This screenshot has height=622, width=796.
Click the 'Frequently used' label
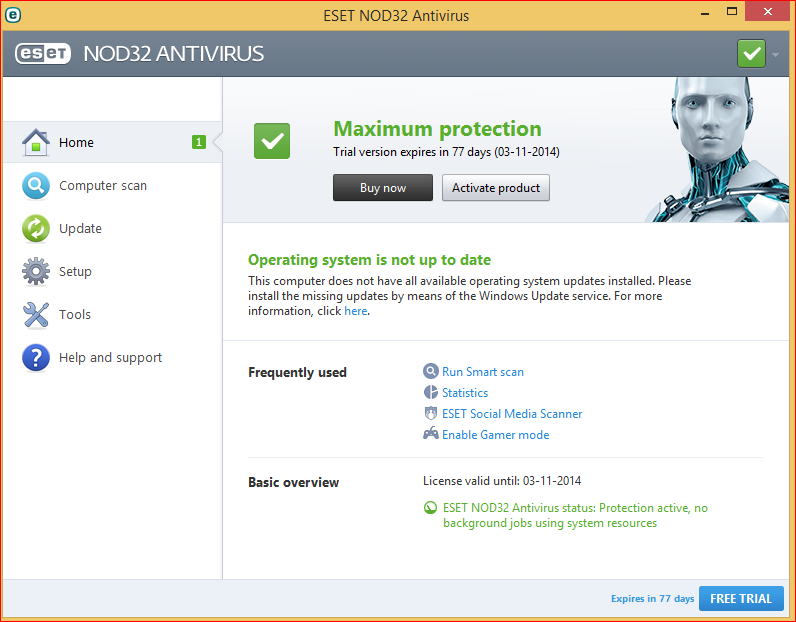click(297, 372)
